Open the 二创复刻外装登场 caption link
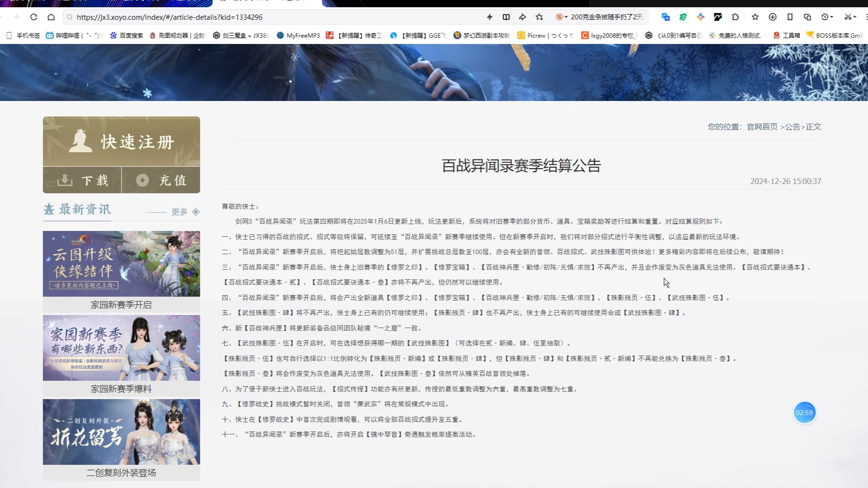 (x=121, y=473)
